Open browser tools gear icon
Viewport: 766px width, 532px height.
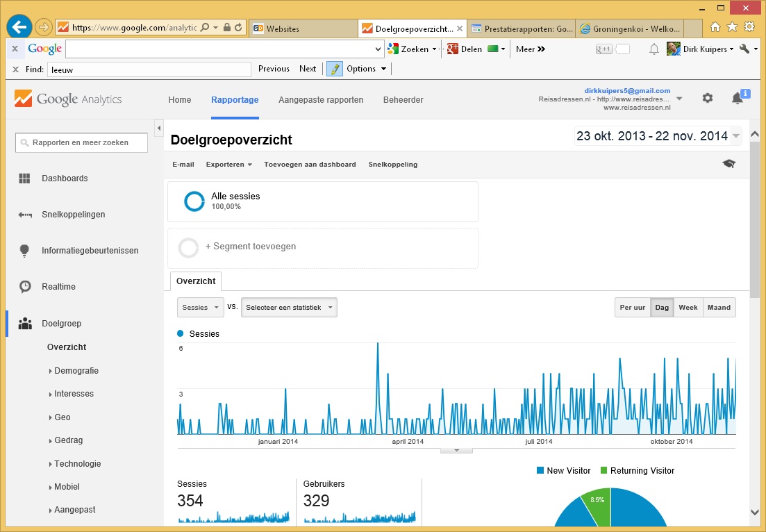coord(749,27)
